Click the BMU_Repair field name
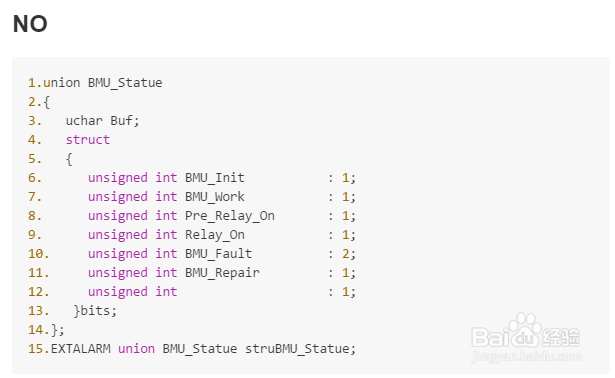The image size is (615, 378). (222, 273)
